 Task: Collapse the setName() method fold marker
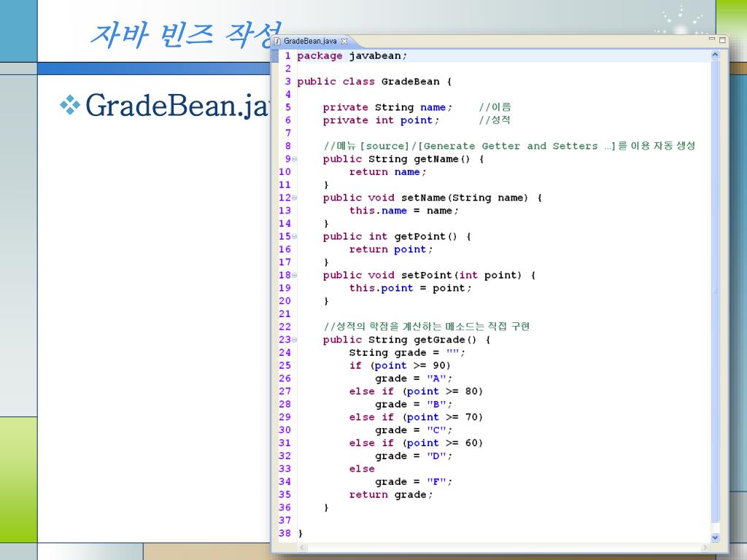pos(295,198)
